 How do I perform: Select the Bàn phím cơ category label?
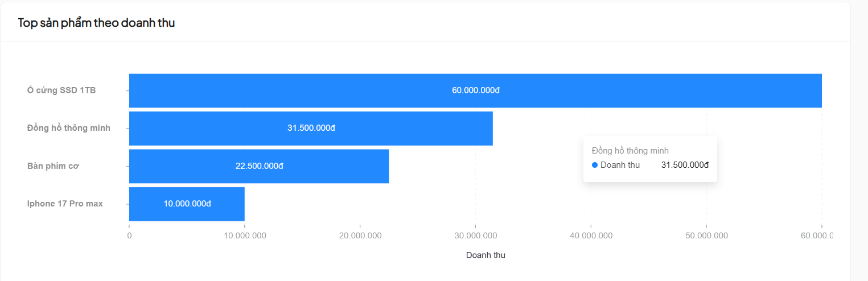[53, 166]
